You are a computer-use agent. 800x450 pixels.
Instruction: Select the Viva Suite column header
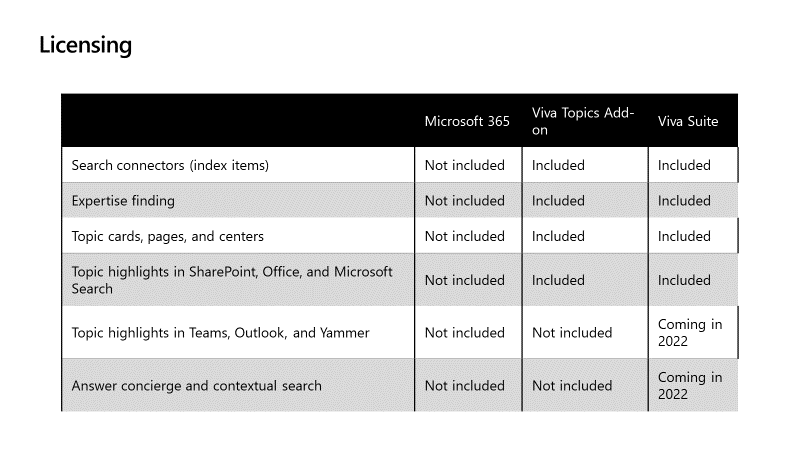pos(688,121)
